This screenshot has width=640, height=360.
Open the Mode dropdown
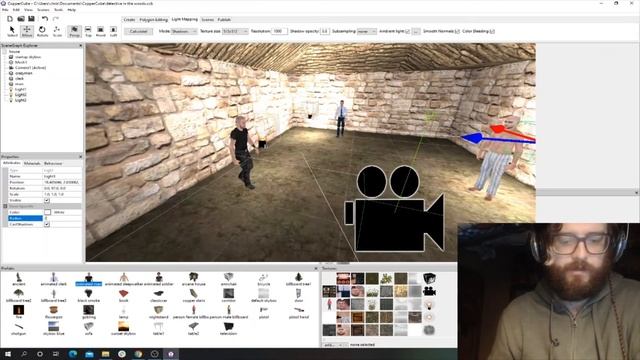coord(184,31)
